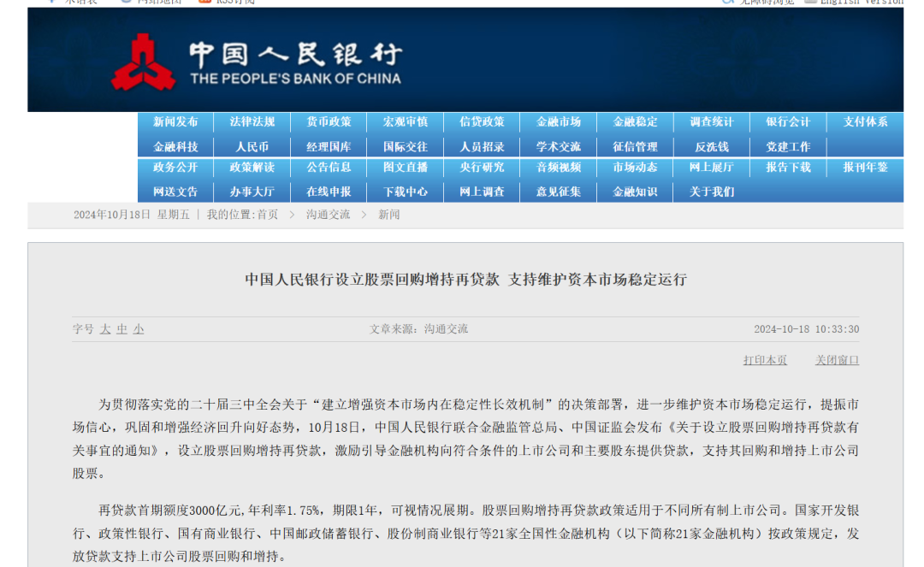Click THE PEOPLE'S BANK OF CHINA banner text
Screen dimensions: 924x567
pyautogui.click(x=296, y=79)
